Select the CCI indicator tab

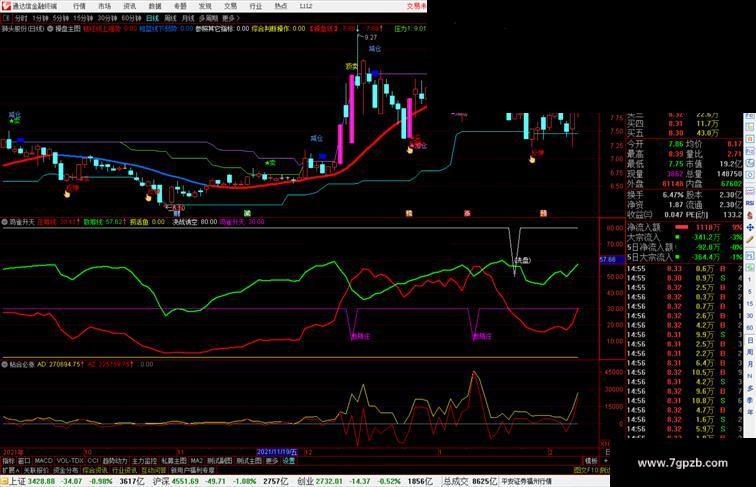93,461
